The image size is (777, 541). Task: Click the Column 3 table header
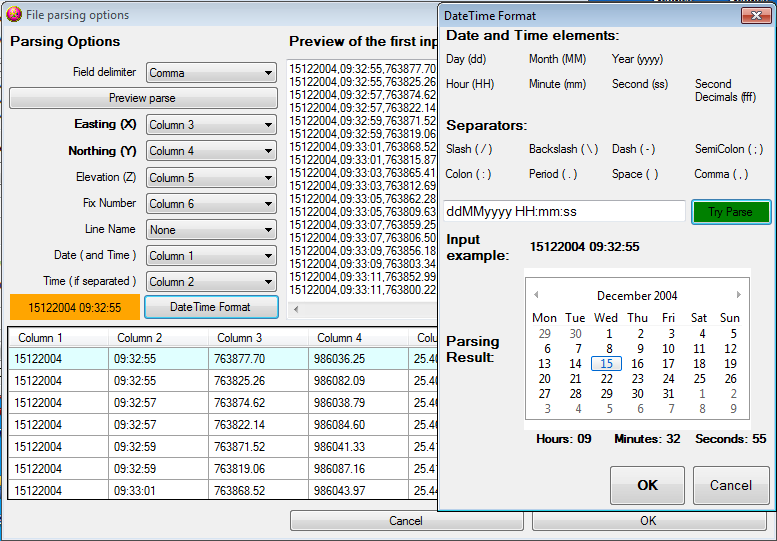pyautogui.click(x=258, y=338)
